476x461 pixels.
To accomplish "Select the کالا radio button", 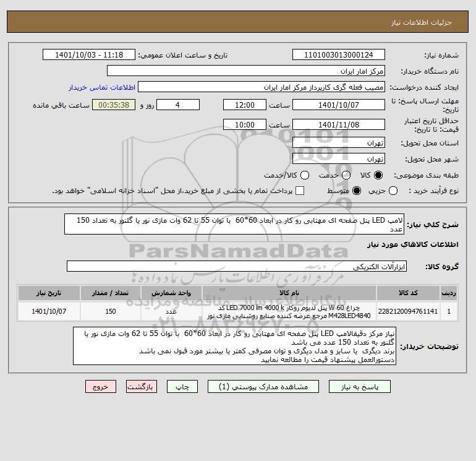I will (378, 175).
